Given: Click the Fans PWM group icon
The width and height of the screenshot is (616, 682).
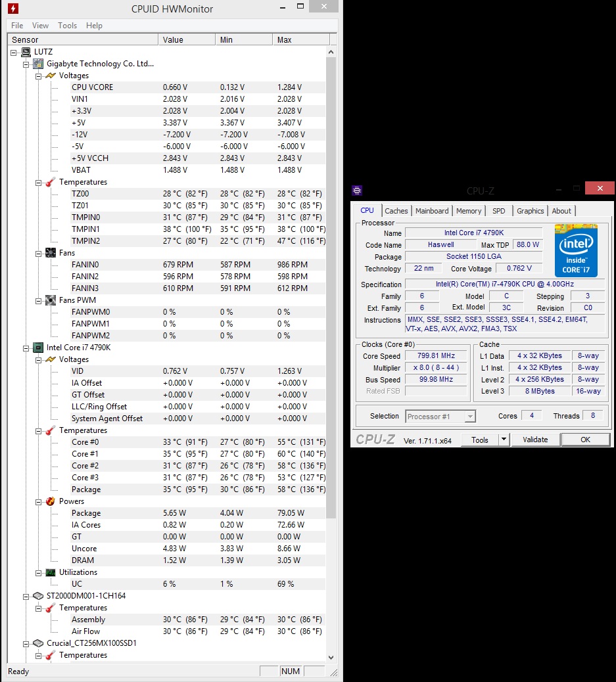Looking at the screenshot, I should 51,300.
